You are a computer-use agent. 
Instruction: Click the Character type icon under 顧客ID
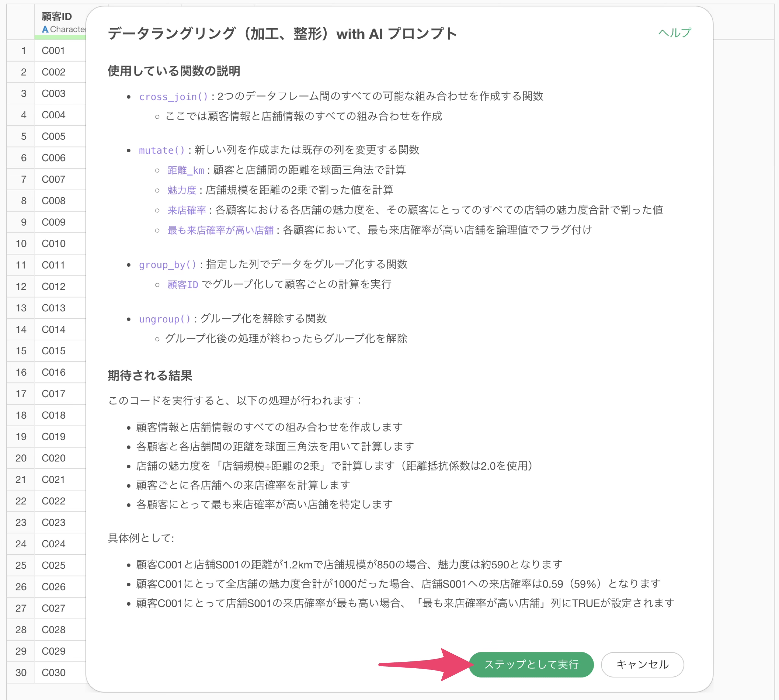point(45,29)
